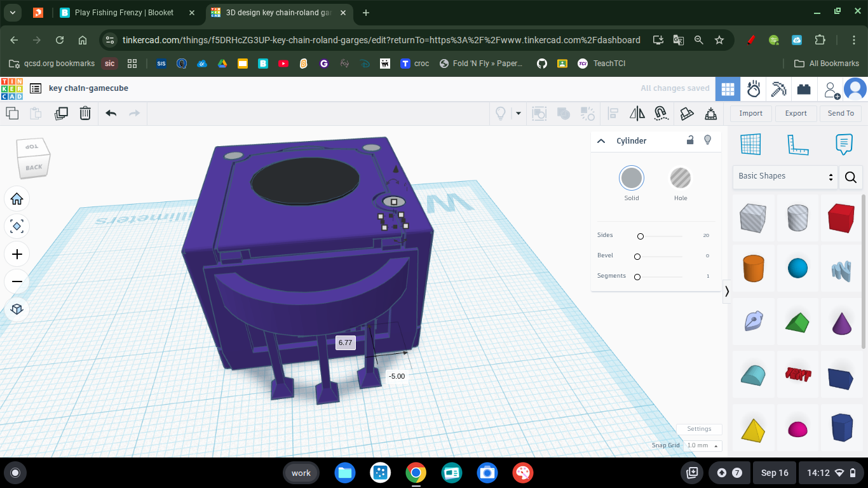Toggle Cylinder visibility lightbulb
This screenshot has height=488, width=868.
click(708, 140)
